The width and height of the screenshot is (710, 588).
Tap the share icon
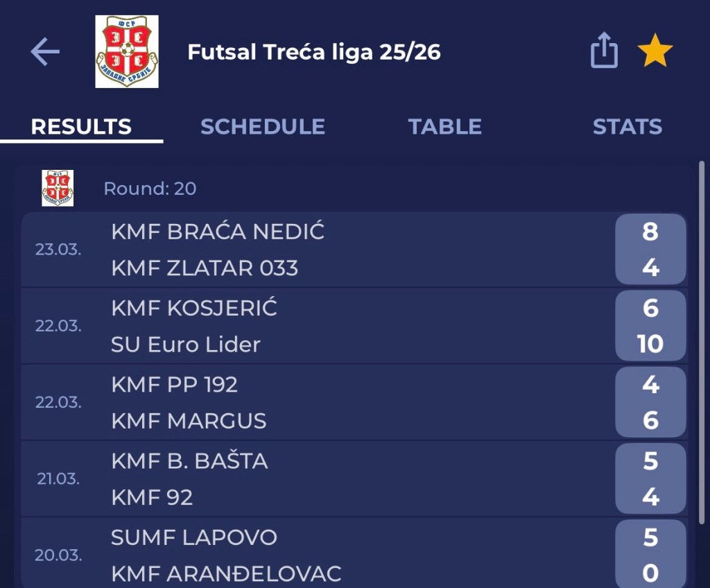click(x=604, y=51)
